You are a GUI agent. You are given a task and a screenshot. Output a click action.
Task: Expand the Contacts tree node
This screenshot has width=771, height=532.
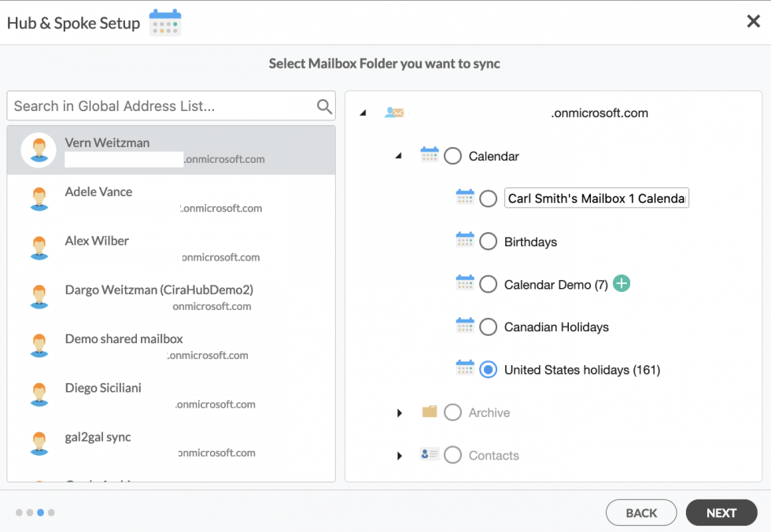pyautogui.click(x=399, y=455)
